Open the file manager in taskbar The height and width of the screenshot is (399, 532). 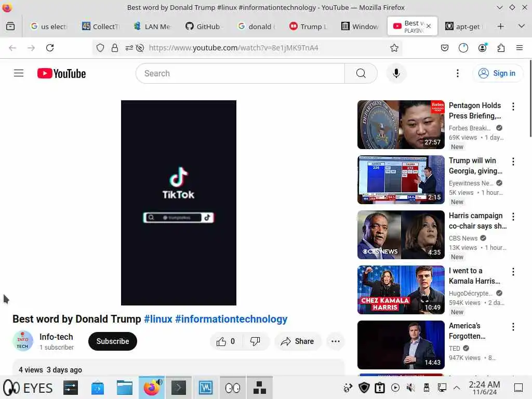tap(125, 388)
